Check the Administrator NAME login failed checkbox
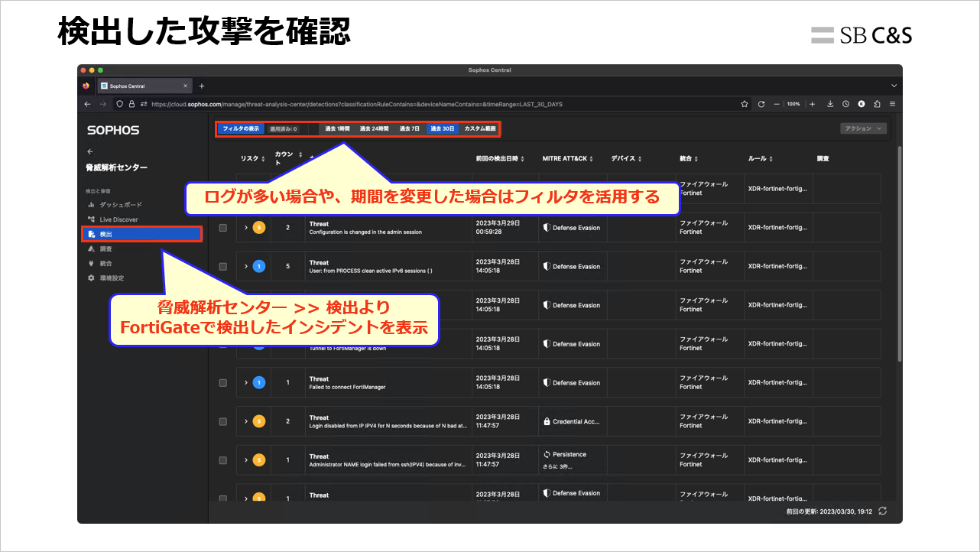980x552 pixels. click(x=223, y=460)
